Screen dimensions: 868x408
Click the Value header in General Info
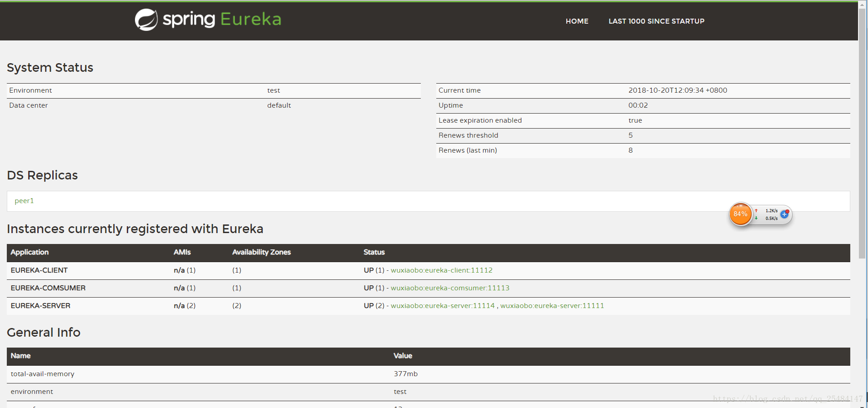click(403, 356)
